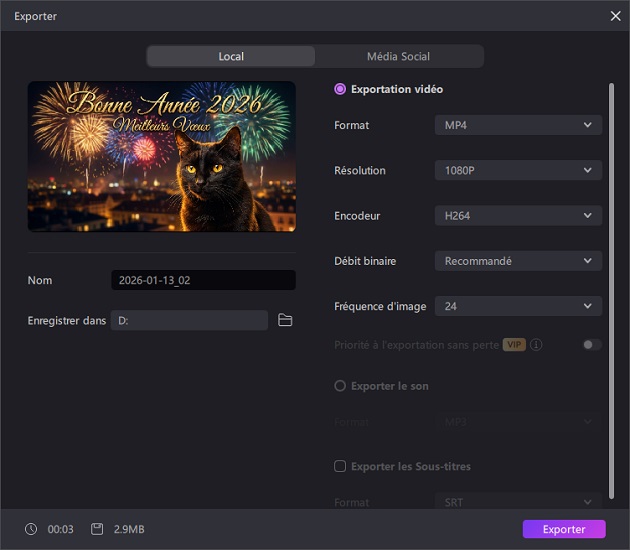Expand the Résolution 1080P dropdown
This screenshot has width=630, height=550.
pos(518,170)
